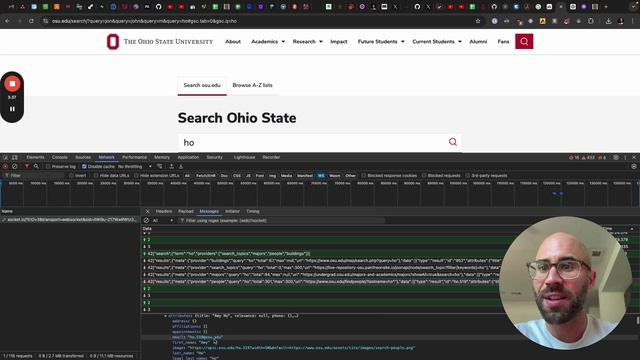
Task: Click the Alumni navigation link
Action: [478, 42]
